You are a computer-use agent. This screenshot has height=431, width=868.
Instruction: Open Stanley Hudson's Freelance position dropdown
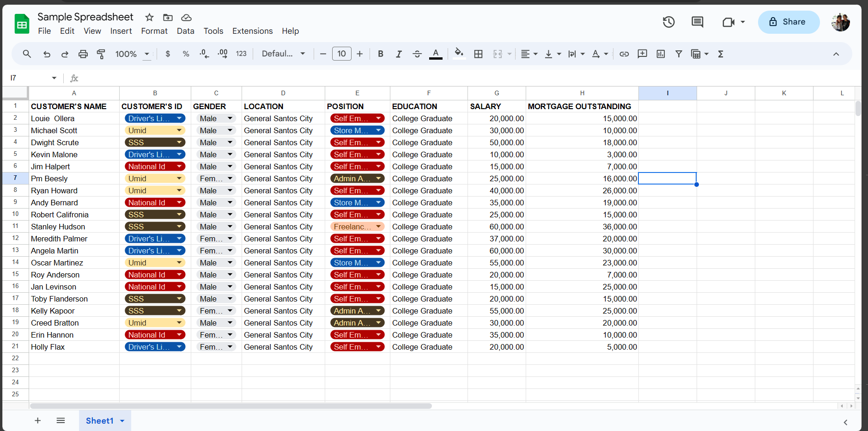(378, 227)
